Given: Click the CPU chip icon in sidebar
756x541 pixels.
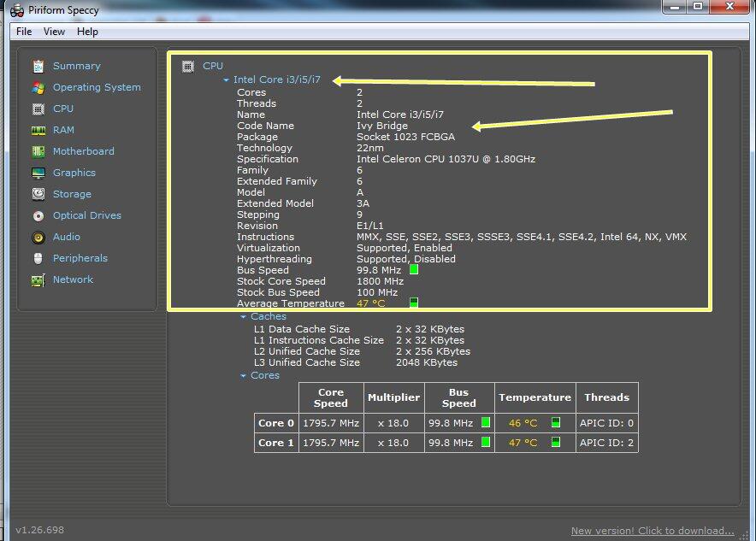Looking at the screenshot, I should pyautogui.click(x=38, y=109).
